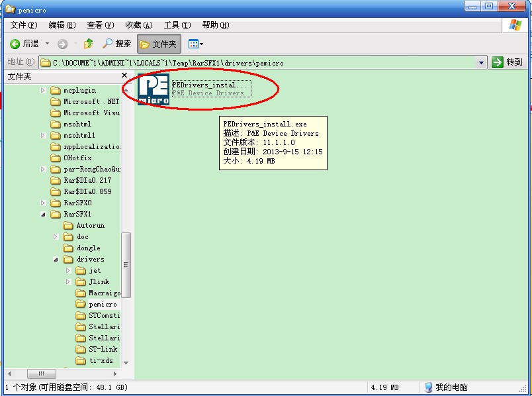Go up one folder level icon

88,44
